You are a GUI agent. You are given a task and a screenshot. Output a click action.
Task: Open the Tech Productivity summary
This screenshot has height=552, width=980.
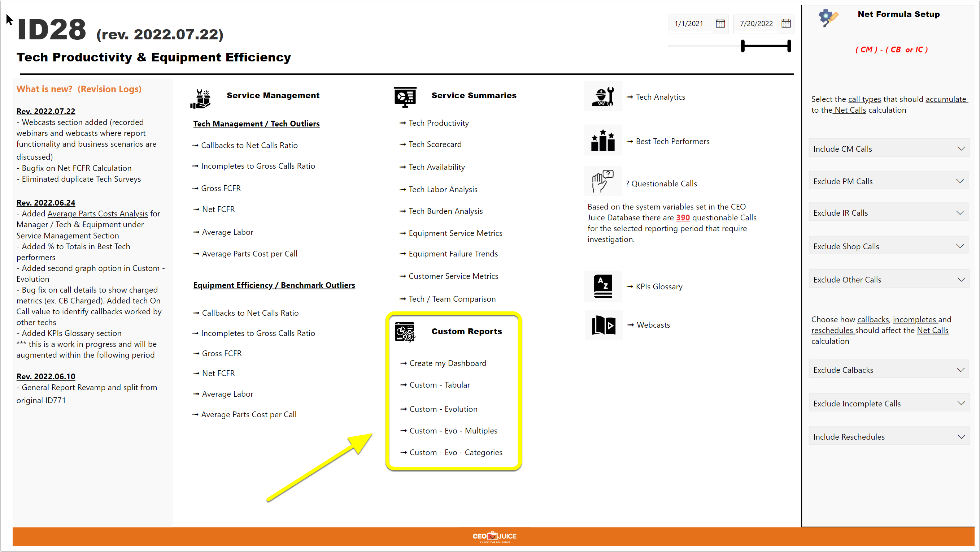coord(438,123)
